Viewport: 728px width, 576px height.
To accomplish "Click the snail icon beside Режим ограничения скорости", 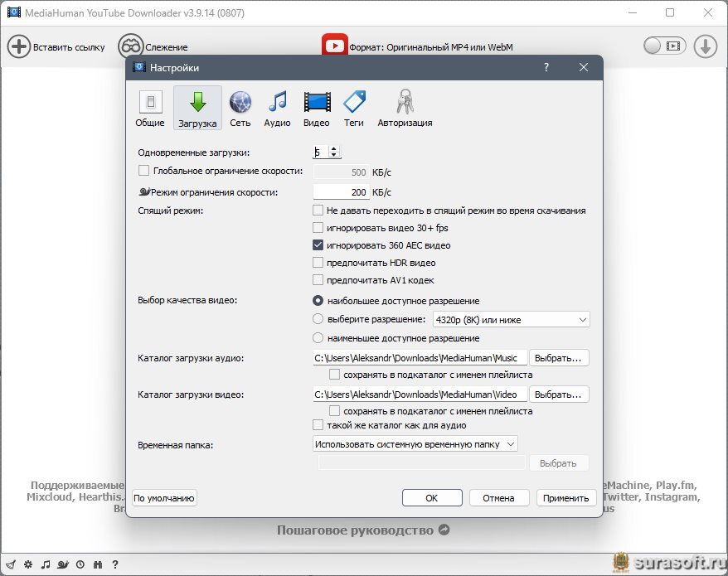I will click(x=144, y=191).
